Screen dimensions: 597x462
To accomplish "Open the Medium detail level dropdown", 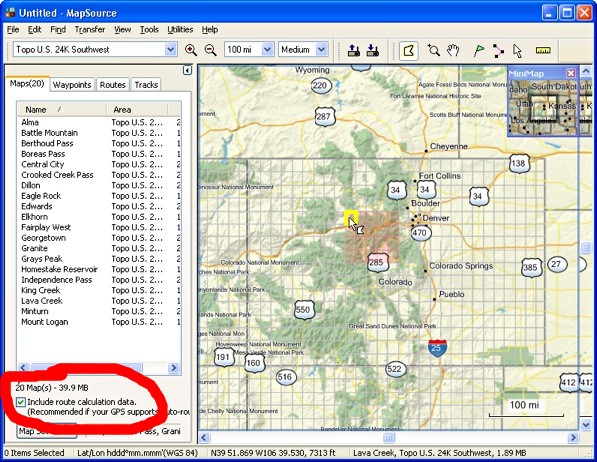I will tap(322, 50).
